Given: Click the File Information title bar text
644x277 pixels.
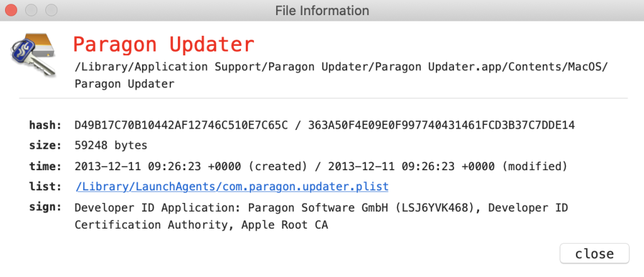Looking at the screenshot, I should coord(322,11).
